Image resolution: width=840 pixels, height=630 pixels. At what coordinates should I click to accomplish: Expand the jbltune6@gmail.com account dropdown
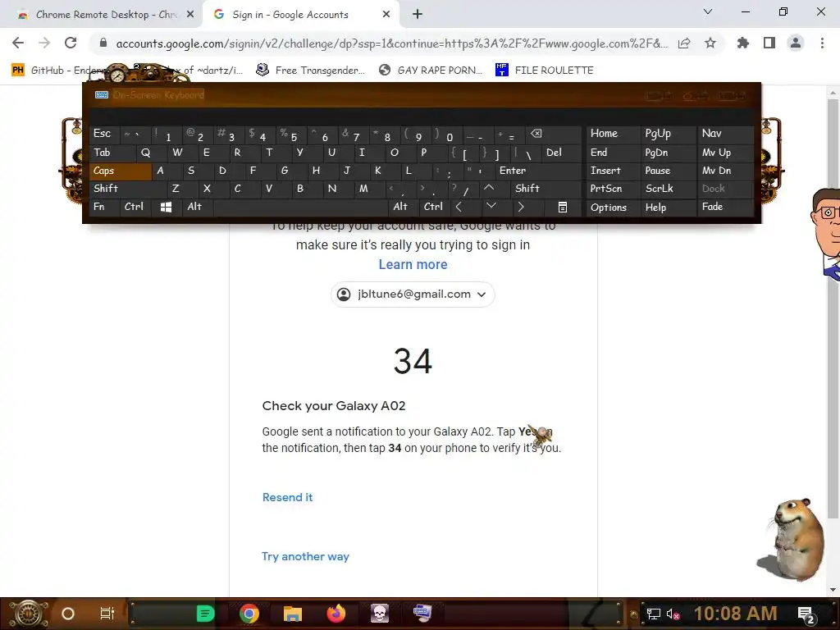[413, 294]
